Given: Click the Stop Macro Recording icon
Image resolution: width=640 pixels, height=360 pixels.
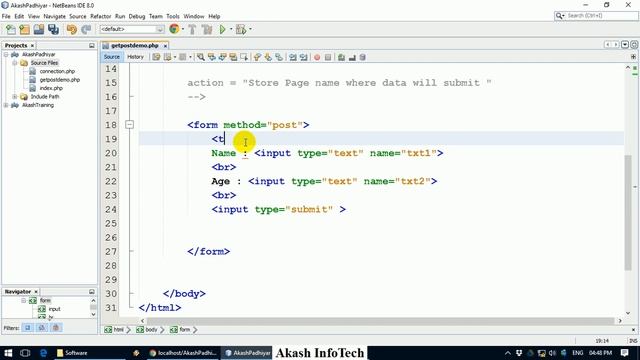Looking at the screenshot, I should 328,57.
